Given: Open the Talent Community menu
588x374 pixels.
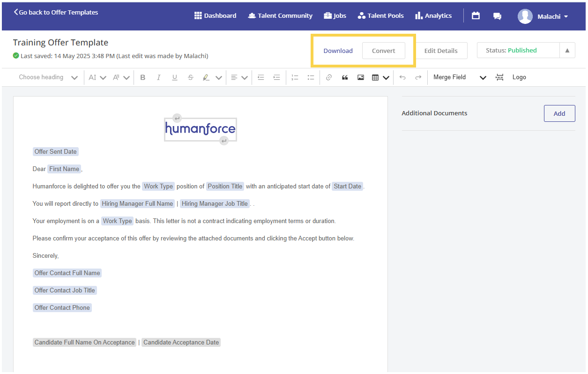Looking at the screenshot, I should [280, 15].
